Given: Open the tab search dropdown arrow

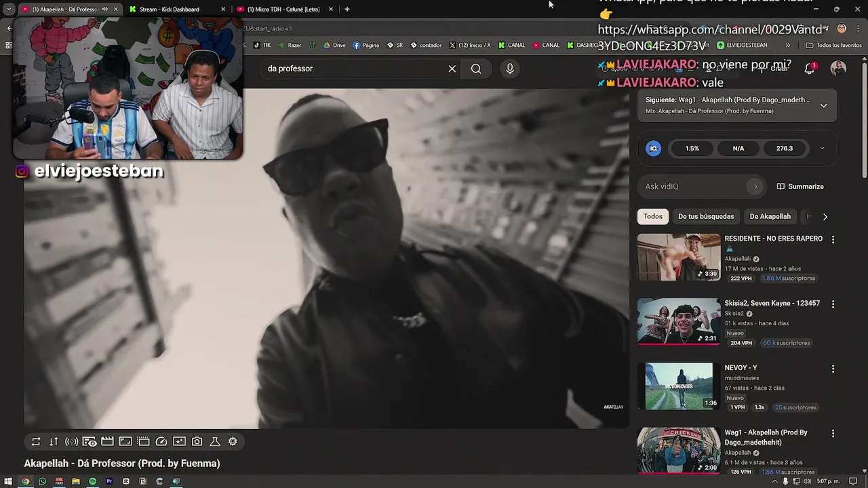Looking at the screenshot, I should (9, 9).
